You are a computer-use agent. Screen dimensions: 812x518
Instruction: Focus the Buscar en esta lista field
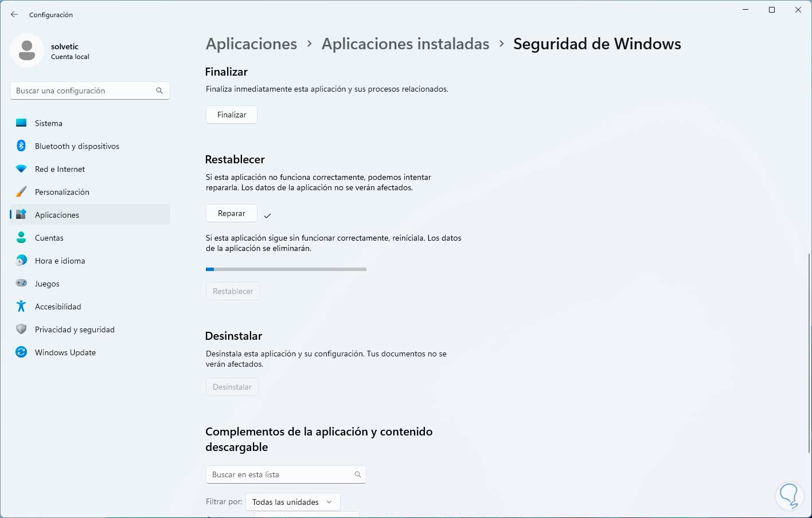(x=286, y=474)
